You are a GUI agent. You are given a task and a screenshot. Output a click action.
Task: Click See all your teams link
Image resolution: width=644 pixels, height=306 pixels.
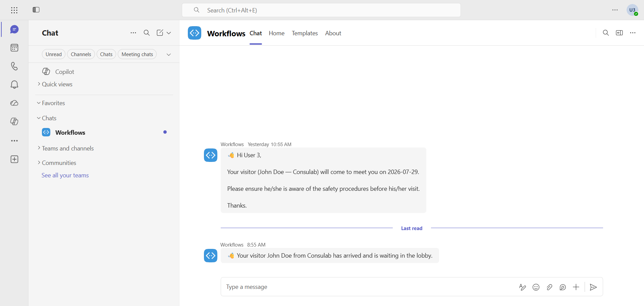click(x=65, y=175)
